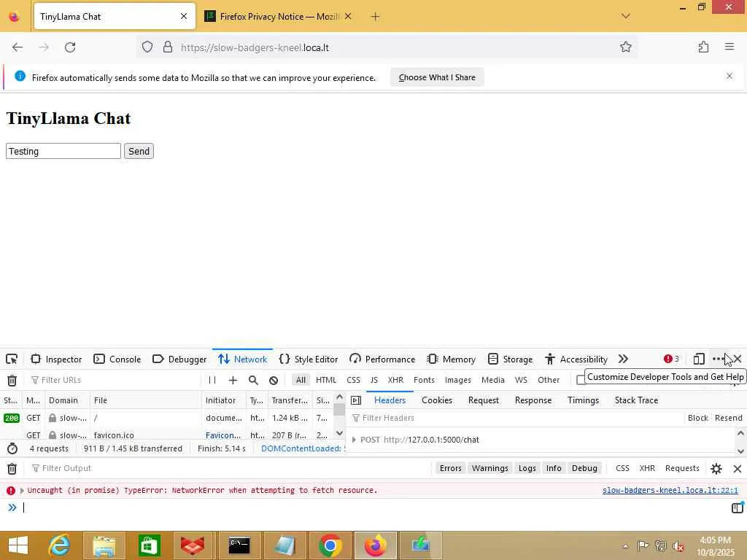Open request blocking panel icon
The height and width of the screenshot is (560, 747).
[x=274, y=380]
